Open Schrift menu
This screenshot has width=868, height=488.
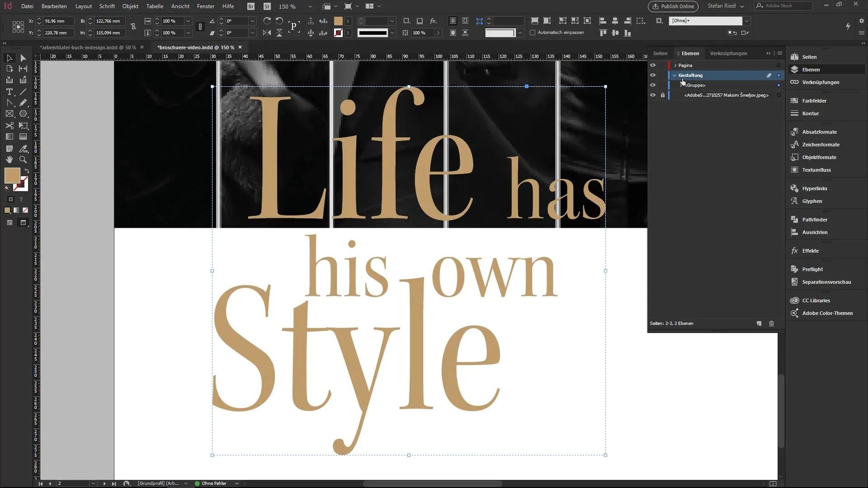click(x=107, y=6)
